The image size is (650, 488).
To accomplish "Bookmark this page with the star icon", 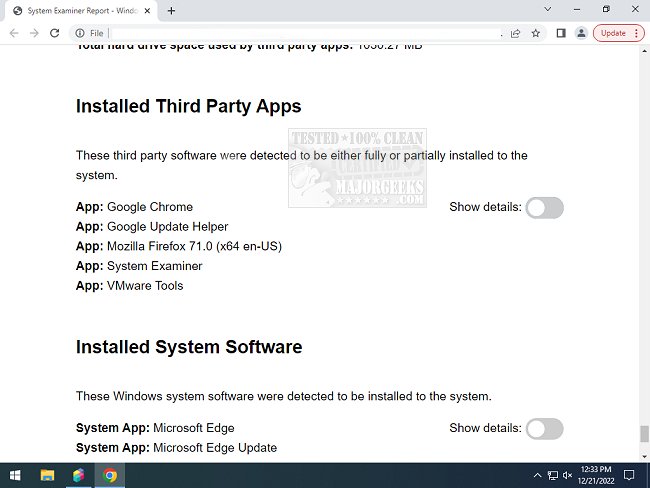I will [535, 33].
